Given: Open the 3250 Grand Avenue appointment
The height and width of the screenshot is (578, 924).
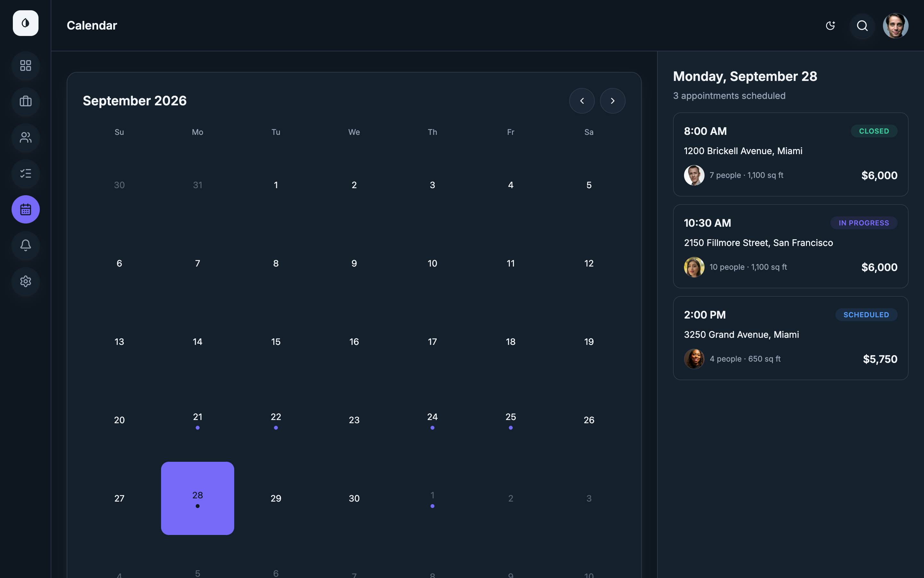Looking at the screenshot, I should [x=790, y=338].
